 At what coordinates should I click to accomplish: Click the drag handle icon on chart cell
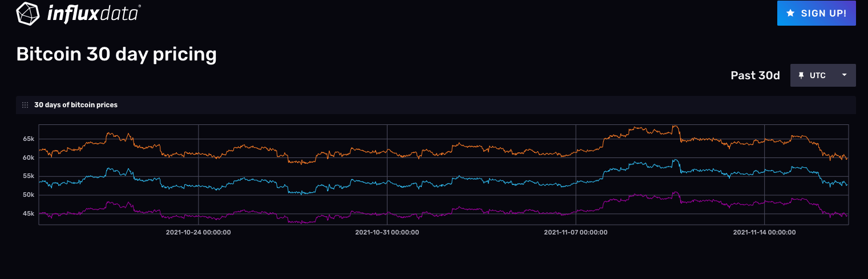pyautogui.click(x=25, y=105)
